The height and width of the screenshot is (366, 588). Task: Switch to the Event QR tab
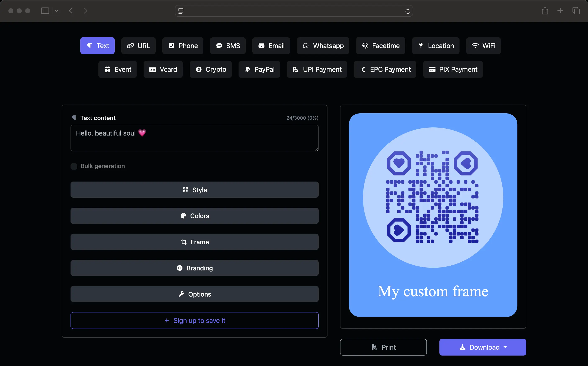(x=117, y=69)
